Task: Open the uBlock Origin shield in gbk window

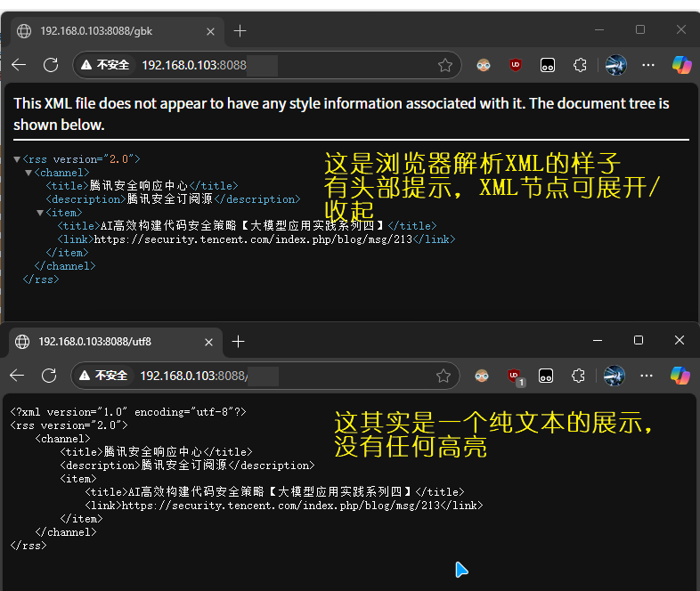Action: click(x=515, y=65)
